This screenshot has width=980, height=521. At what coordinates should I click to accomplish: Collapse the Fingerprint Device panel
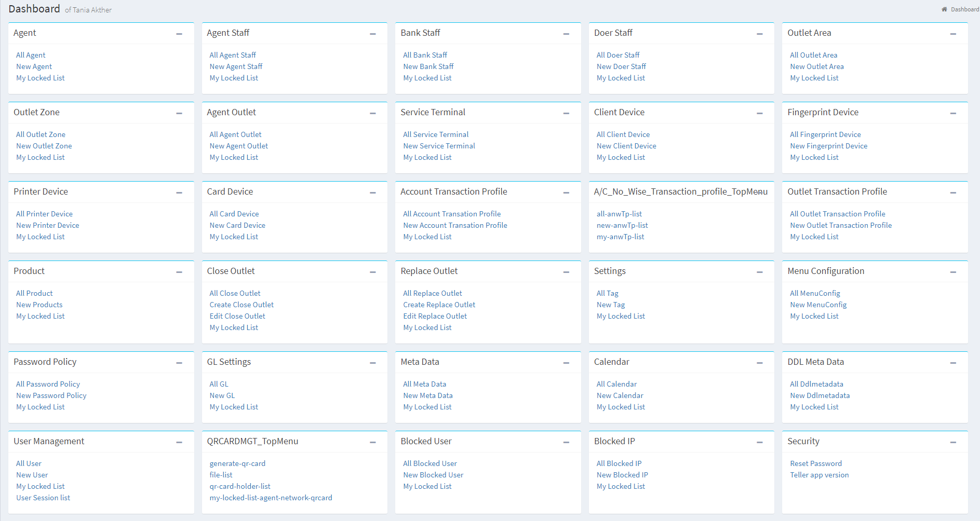[x=953, y=113]
